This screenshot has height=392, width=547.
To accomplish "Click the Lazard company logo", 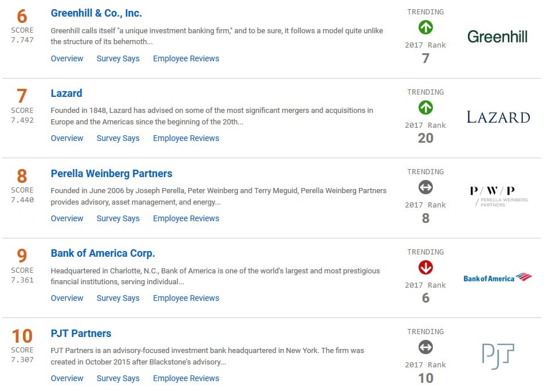I will click(498, 117).
